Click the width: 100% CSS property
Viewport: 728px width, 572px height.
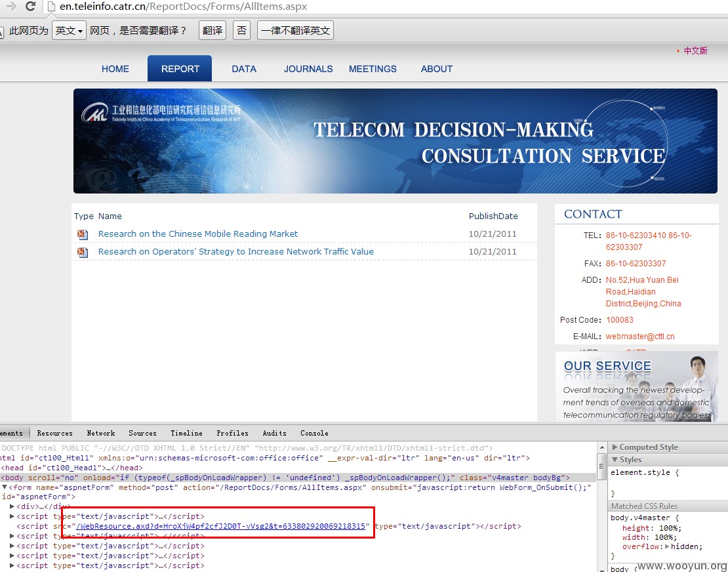point(649,537)
